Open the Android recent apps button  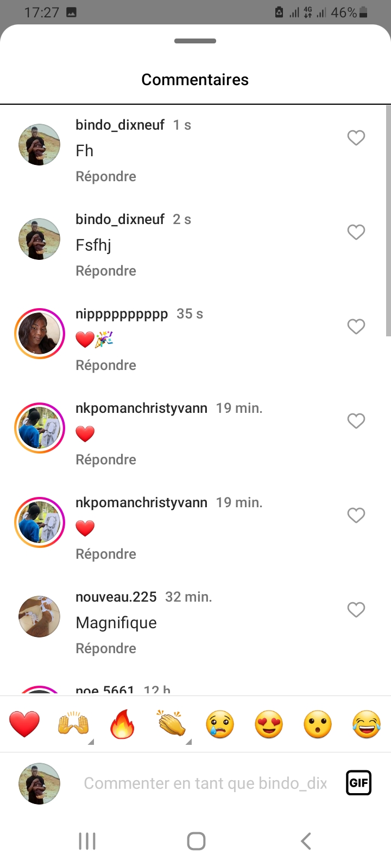pos(87,841)
